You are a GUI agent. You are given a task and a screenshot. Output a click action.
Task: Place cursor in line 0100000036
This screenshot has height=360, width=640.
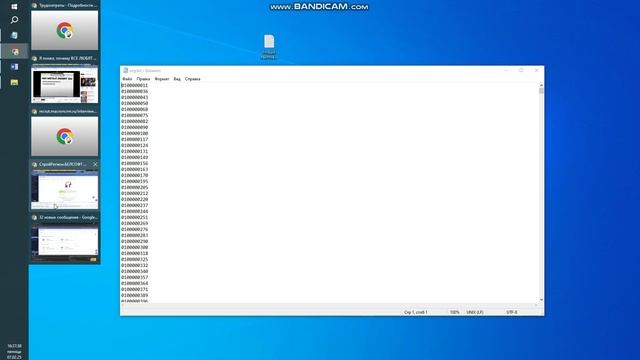point(135,91)
